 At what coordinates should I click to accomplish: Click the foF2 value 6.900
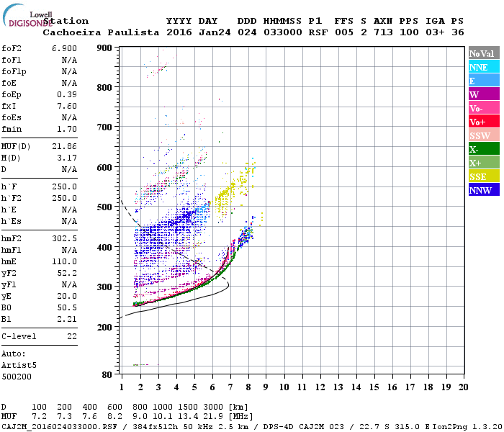tap(64, 48)
